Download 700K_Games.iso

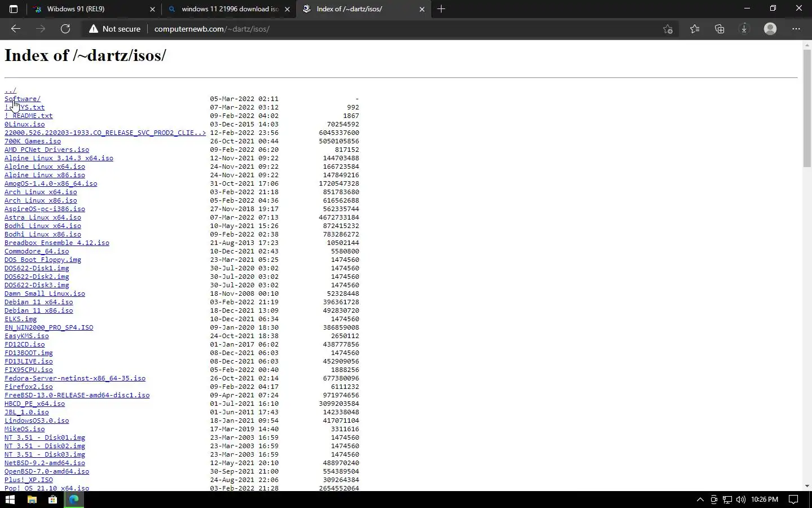pyautogui.click(x=33, y=141)
